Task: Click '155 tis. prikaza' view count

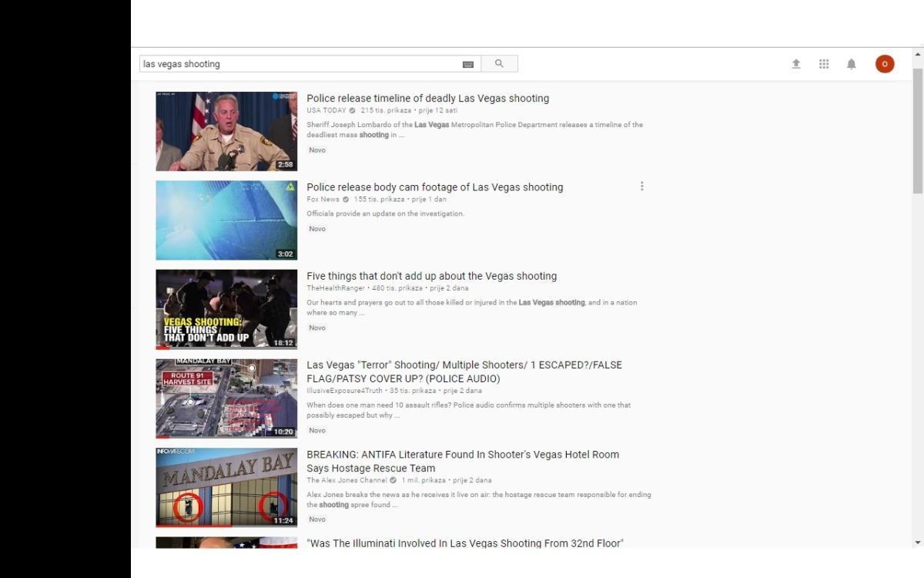Action: (x=379, y=200)
